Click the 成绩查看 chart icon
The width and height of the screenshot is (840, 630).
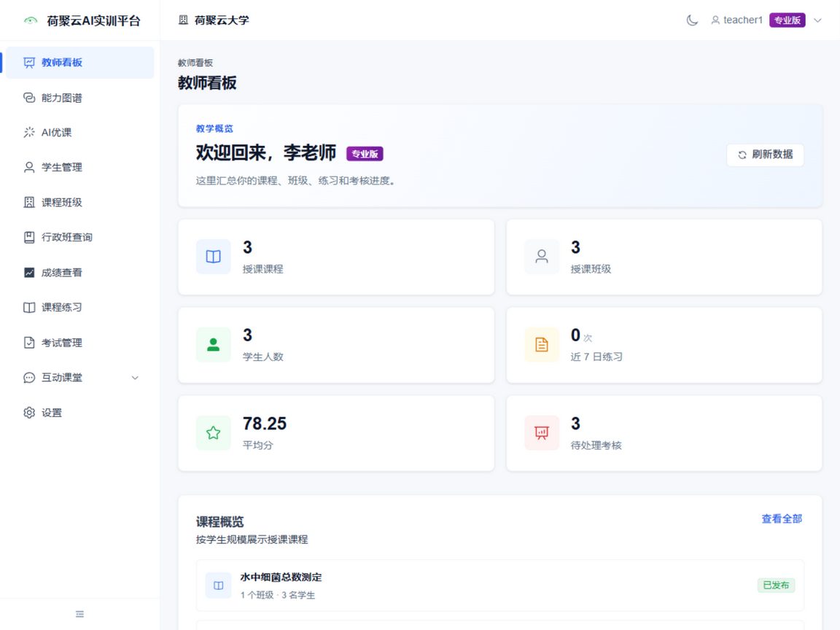coord(29,273)
